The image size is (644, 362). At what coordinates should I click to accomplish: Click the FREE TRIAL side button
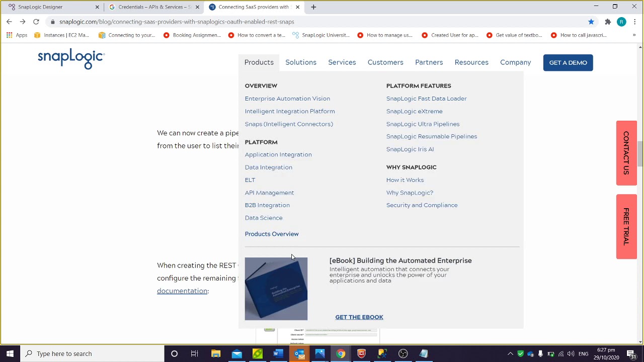pyautogui.click(x=626, y=226)
